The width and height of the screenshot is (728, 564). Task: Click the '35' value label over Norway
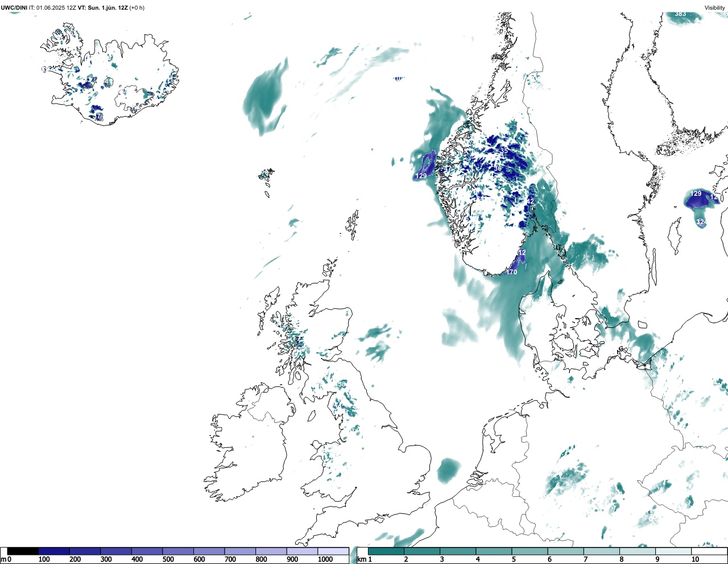[x=504, y=151]
